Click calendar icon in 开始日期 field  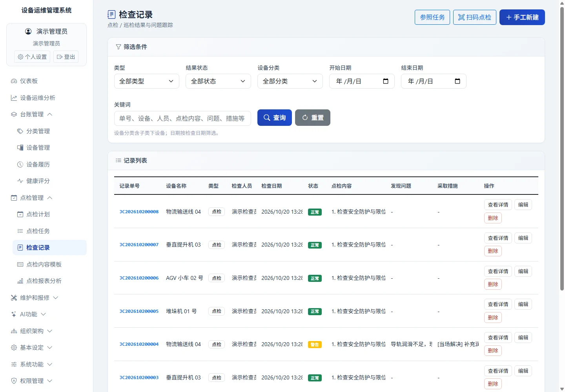coord(386,81)
